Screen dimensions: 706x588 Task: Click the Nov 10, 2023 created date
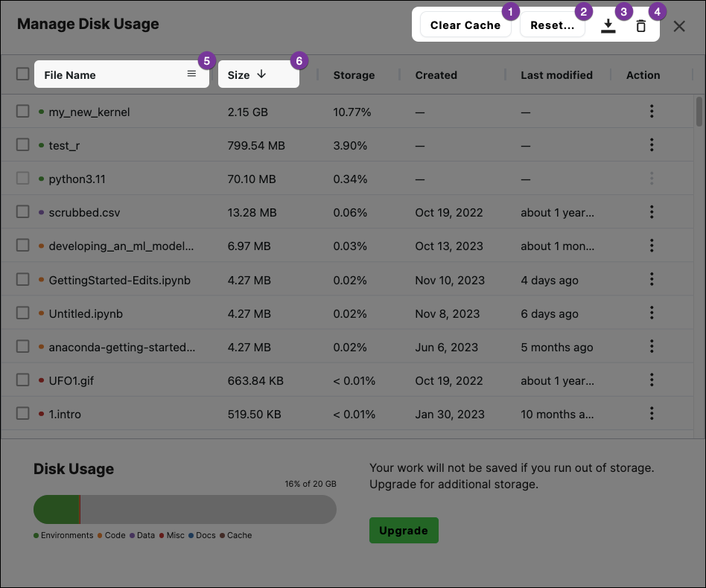pos(450,281)
